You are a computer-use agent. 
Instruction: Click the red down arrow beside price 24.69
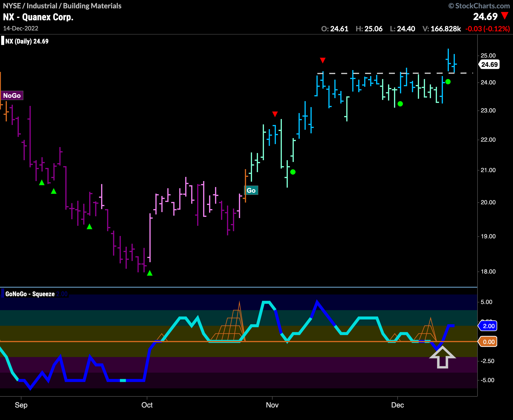coord(505,16)
